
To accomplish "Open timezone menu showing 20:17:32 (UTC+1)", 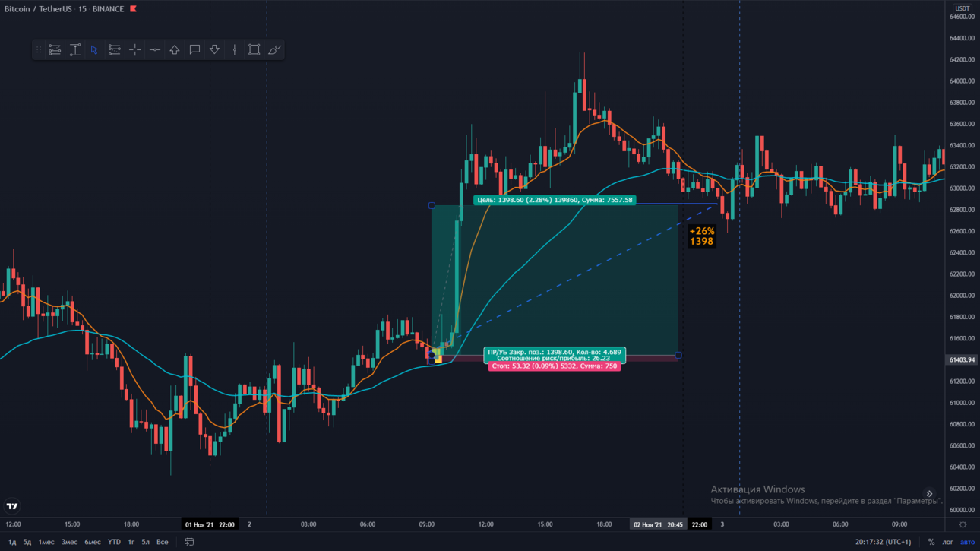I will click(883, 542).
